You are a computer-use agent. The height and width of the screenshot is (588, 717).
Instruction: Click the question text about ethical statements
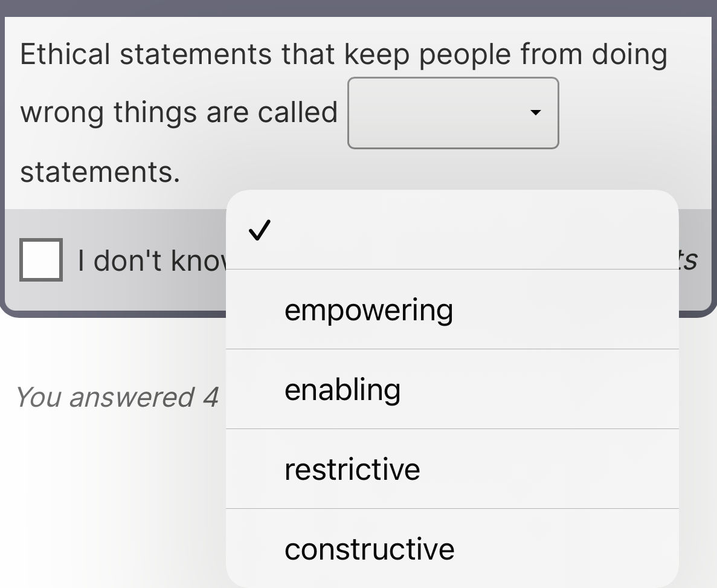pos(242,53)
